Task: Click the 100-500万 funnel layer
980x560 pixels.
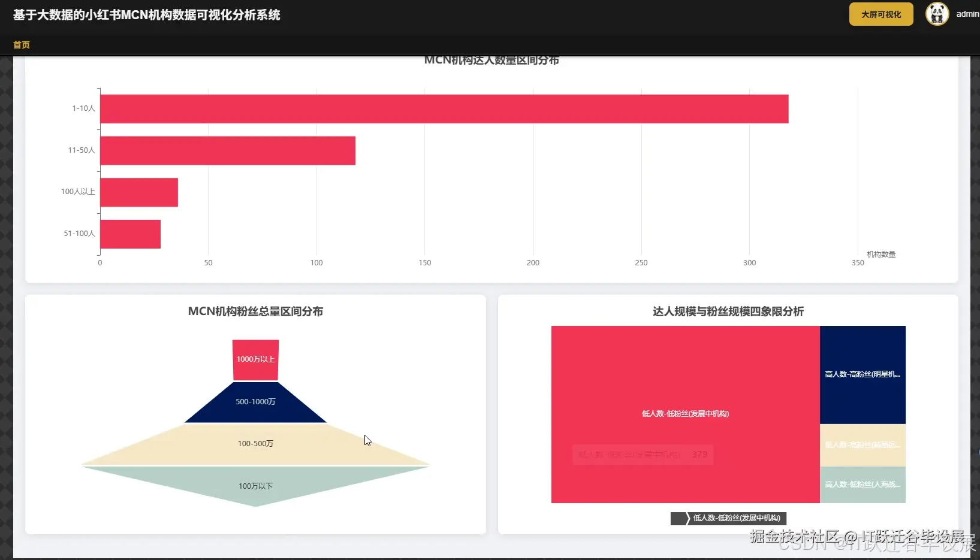Action: pyautogui.click(x=255, y=443)
